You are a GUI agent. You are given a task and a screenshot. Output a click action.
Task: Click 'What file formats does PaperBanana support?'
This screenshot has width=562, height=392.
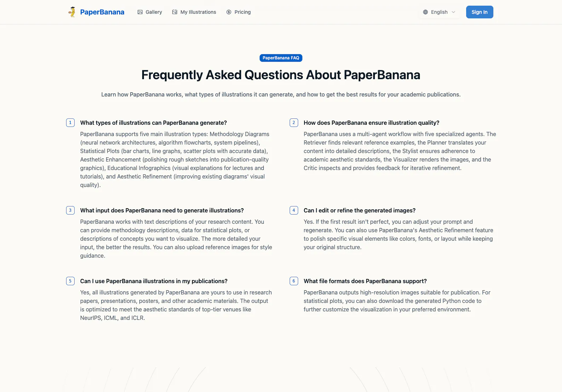click(365, 281)
